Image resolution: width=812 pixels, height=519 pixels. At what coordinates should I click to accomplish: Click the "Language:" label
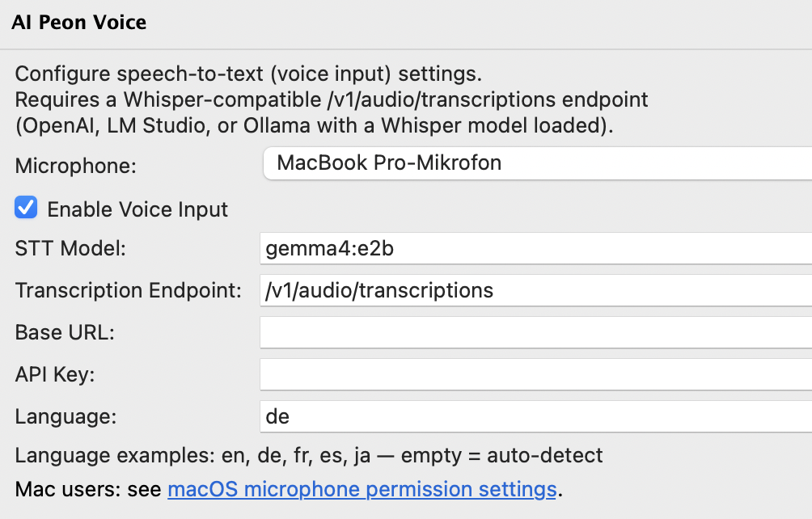(x=66, y=417)
